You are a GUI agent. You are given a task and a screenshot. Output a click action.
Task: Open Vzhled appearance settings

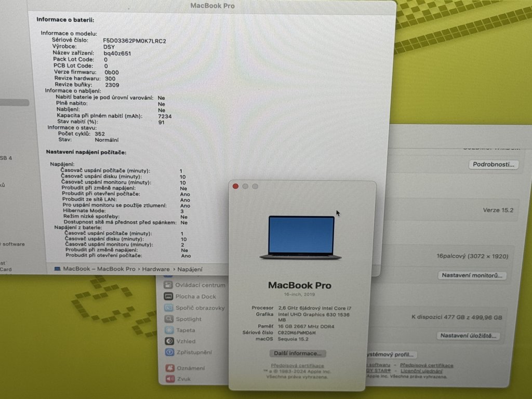coord(180,341)
